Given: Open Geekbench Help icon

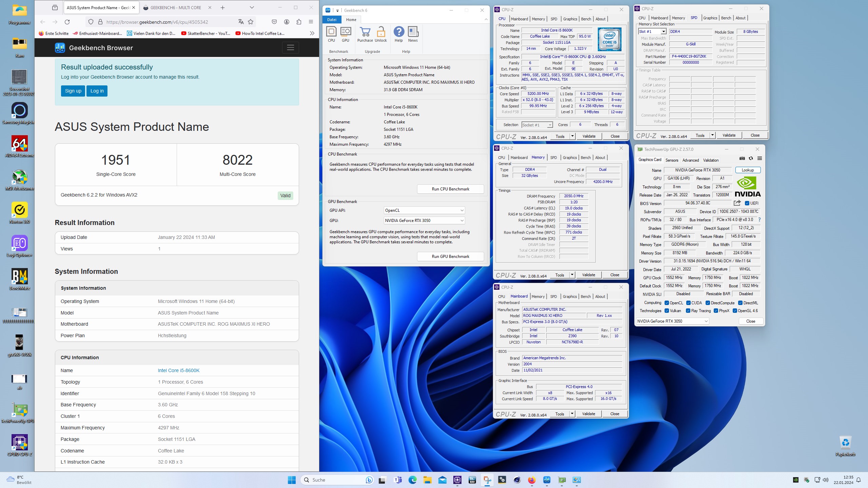Looking at the screenshot, I should point(399,34).
